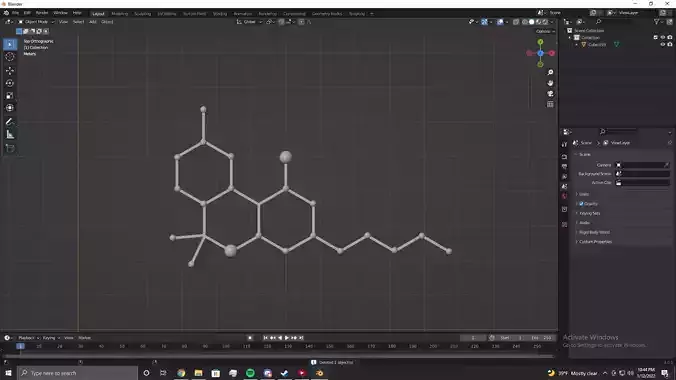Open the Texture properties tab icon
The image size is (676, 380).
(x=564, y=225)
